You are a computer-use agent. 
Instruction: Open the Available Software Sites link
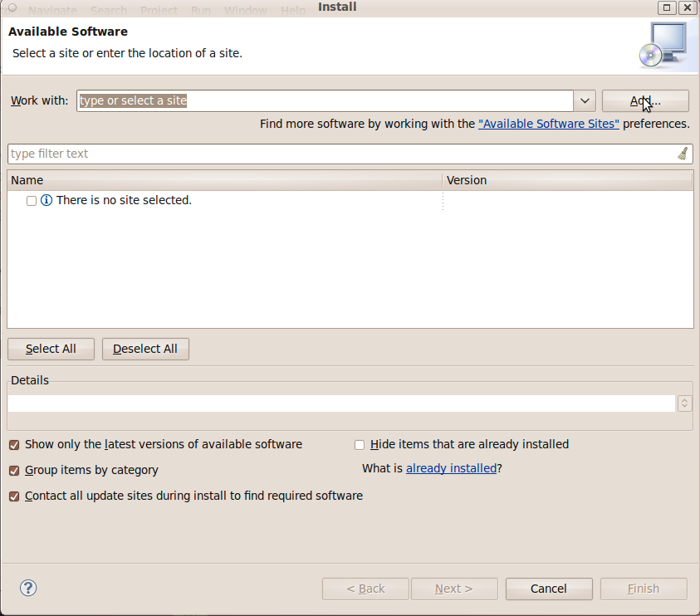tap(549, 124)
